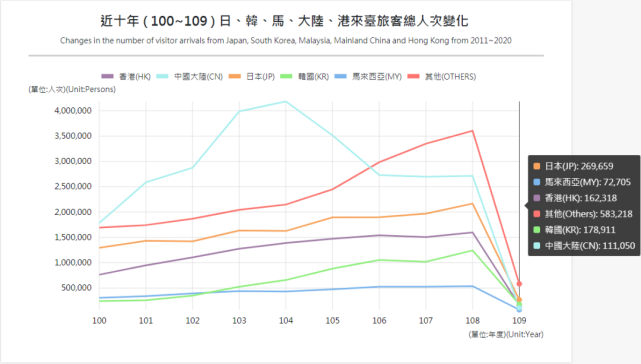
Task: Click y-axis label 3,500,000
Action: pos(73,136)
